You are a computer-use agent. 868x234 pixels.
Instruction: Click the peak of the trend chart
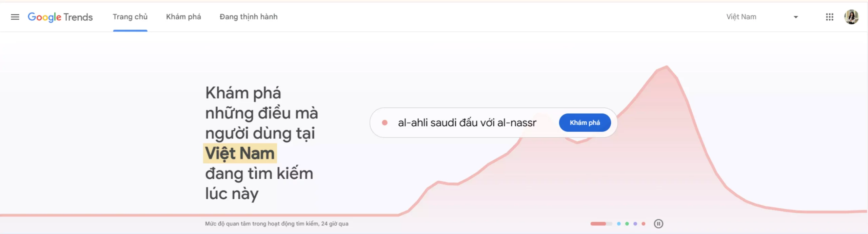(x=667, y=67)
